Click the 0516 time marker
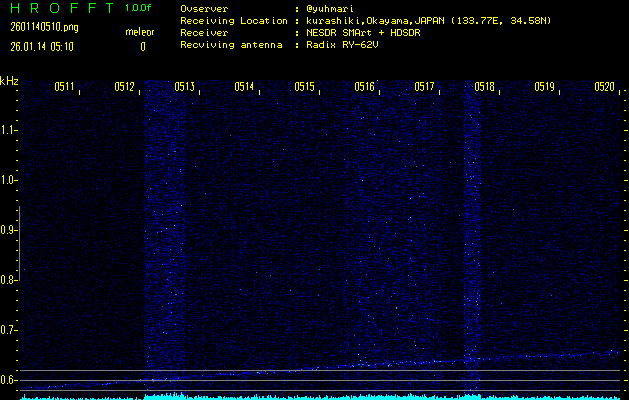Screen dimensions: 629x400 pyautogui.click(x=364, y=87)
